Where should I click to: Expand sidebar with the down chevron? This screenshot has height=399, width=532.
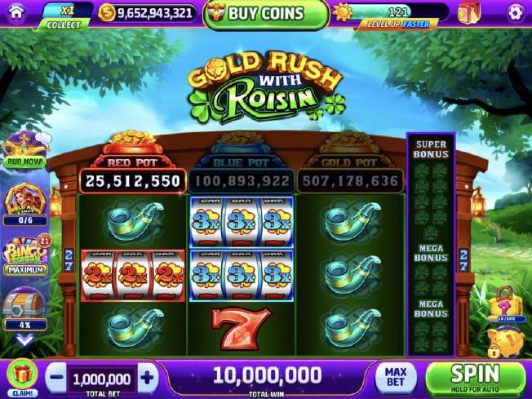coord(25,339)
